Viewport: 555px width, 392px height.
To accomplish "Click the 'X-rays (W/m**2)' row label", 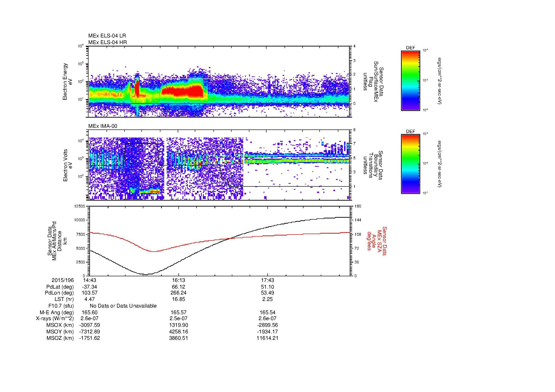I will (55, 318).
